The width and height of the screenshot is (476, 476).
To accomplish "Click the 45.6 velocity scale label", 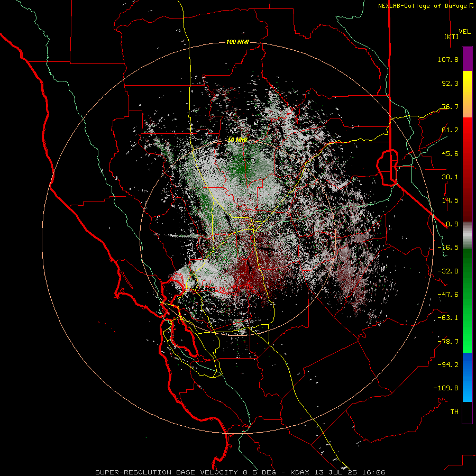I will (x=450, y=153).
